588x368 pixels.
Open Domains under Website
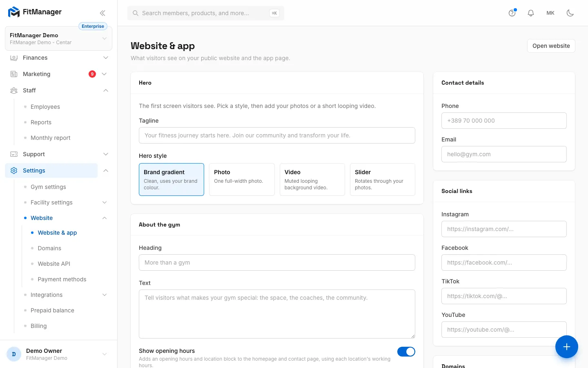49,248
